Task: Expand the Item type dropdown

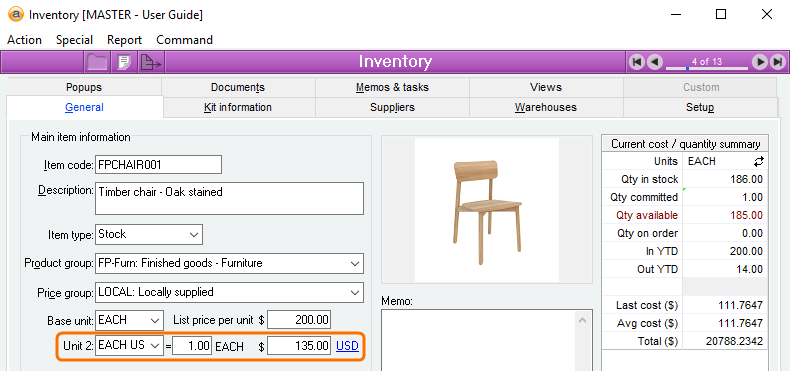Action: coord(193,234)
